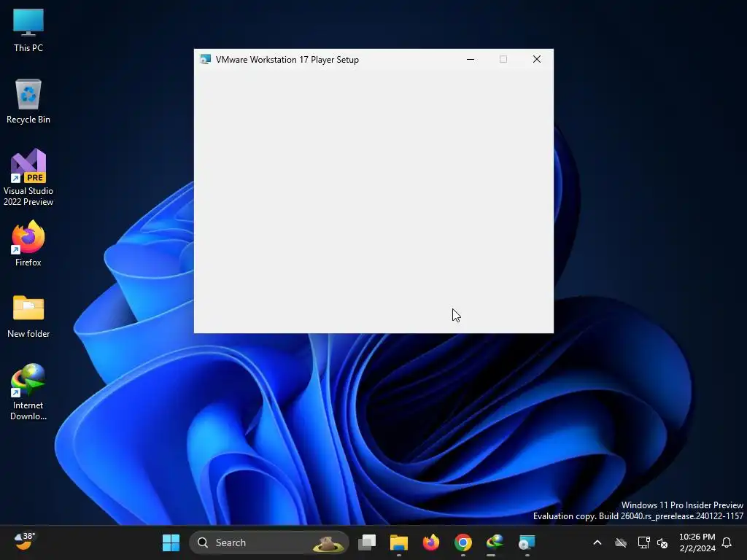Minimize the VMware Workstation Setup window
This screenshot has width=747, height=560.
(x=471, y=60)
